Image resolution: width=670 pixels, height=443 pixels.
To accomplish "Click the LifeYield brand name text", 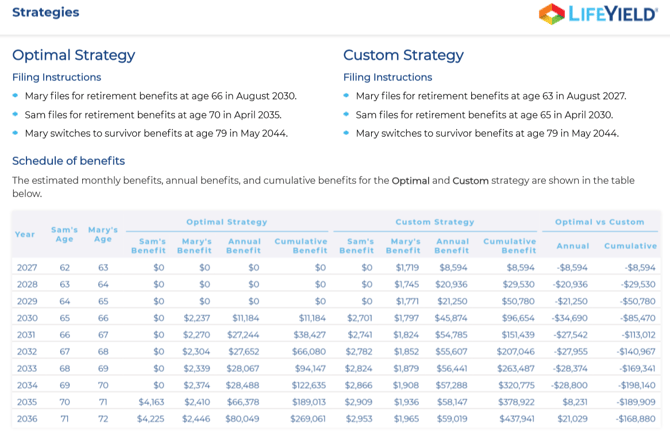I will (x=613, y=14).
